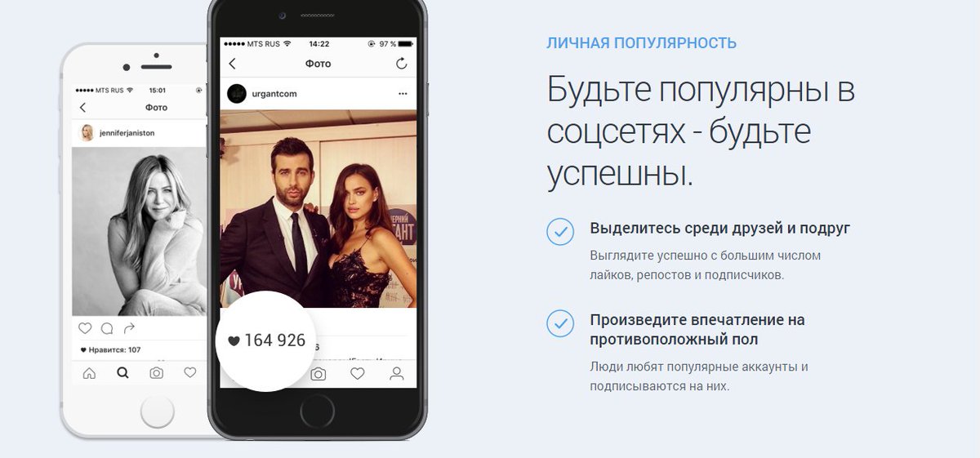
Task: Open the search tab on the white phone
Action: click(122, 373)
